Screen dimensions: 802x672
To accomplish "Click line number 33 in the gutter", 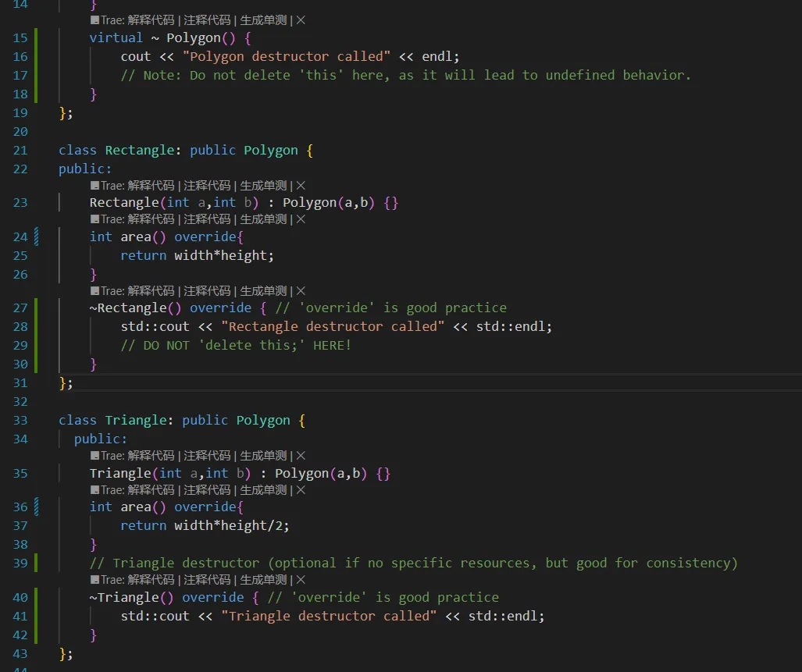I will pyautogui.click(x=20, y=420).
